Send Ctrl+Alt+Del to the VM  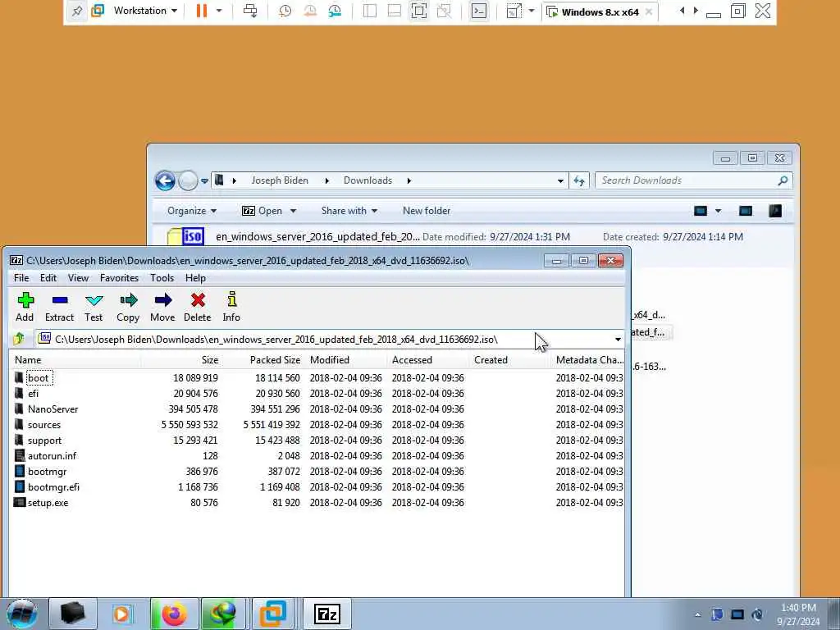click(x=250, y=11)
